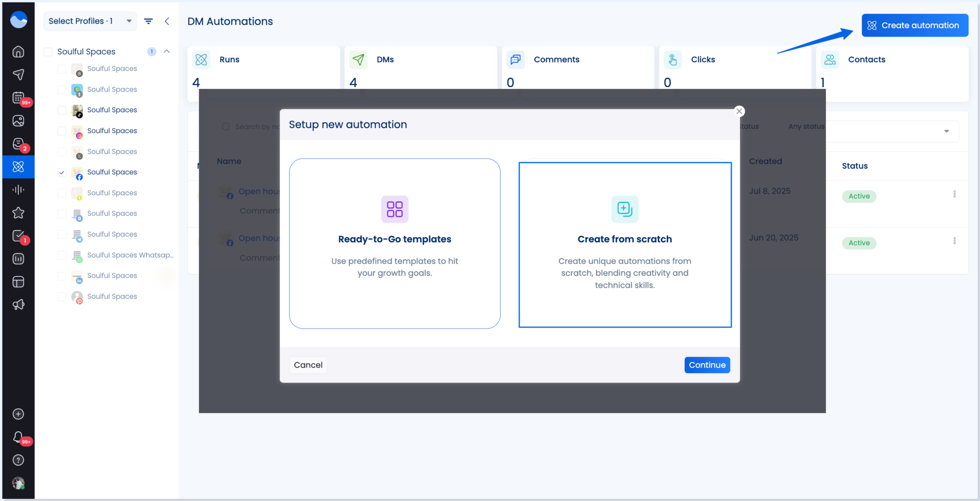
Task: Tick the Threads Soulful Spaces profile checkbox
Action: tap(61, 69)
